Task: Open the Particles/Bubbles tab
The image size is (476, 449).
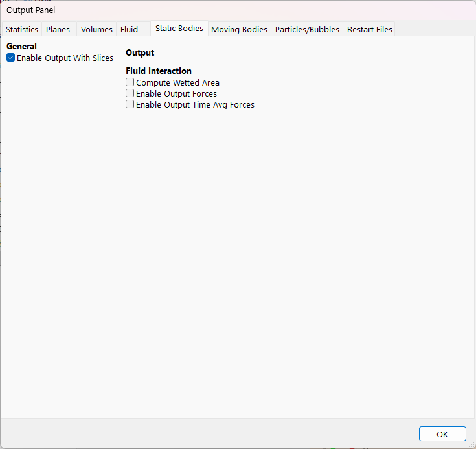Action: 307,29
